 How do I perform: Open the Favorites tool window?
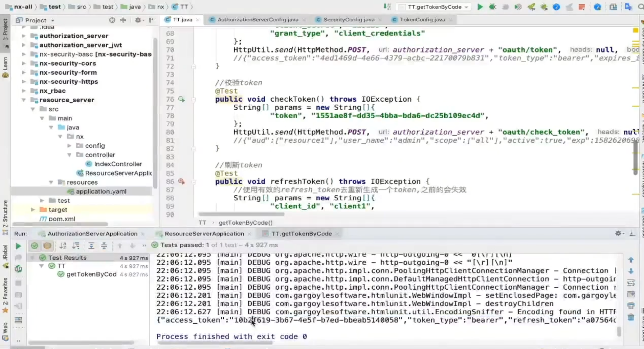5,295
